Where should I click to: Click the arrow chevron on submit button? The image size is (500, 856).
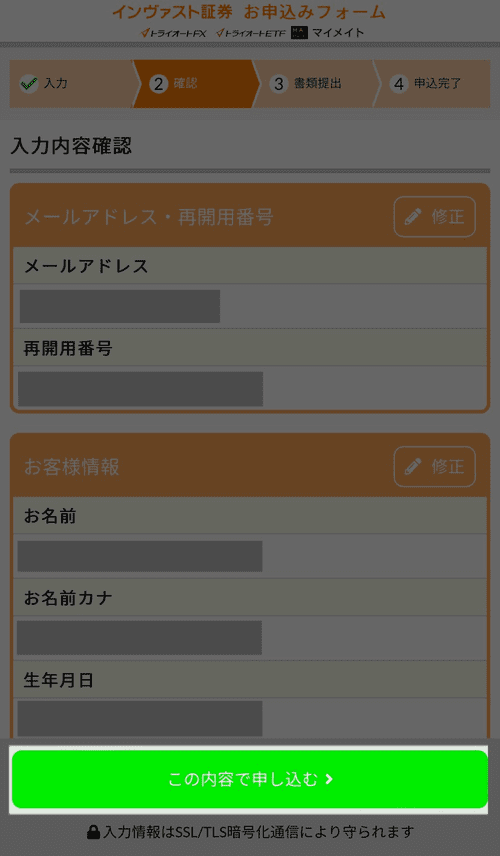click(329, 780)
